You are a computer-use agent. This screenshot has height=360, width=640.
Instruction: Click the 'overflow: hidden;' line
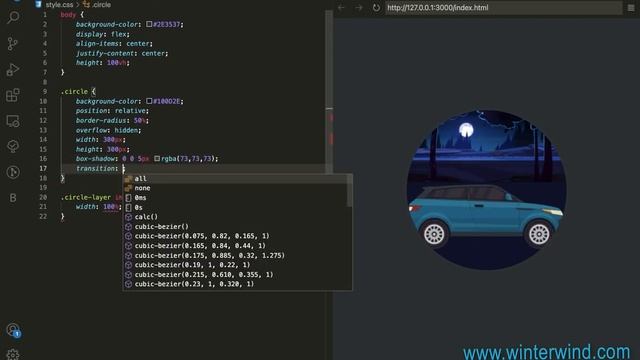[x=108, y=130]
